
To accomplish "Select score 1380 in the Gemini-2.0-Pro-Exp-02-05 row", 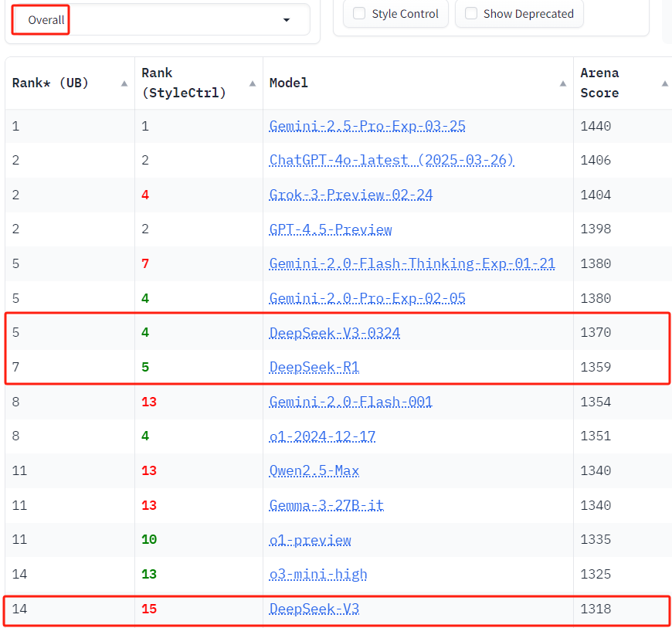I will (x=596, y=298).
